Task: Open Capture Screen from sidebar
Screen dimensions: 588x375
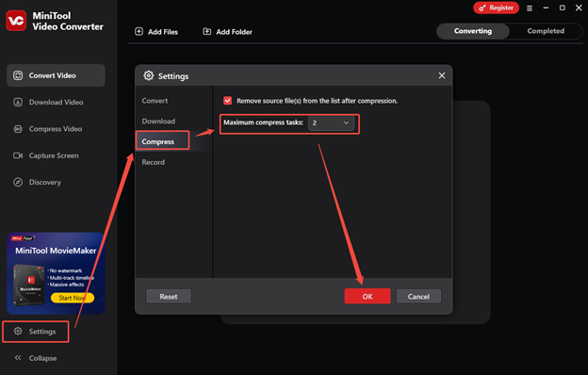Action: click(x=56, y=155)
